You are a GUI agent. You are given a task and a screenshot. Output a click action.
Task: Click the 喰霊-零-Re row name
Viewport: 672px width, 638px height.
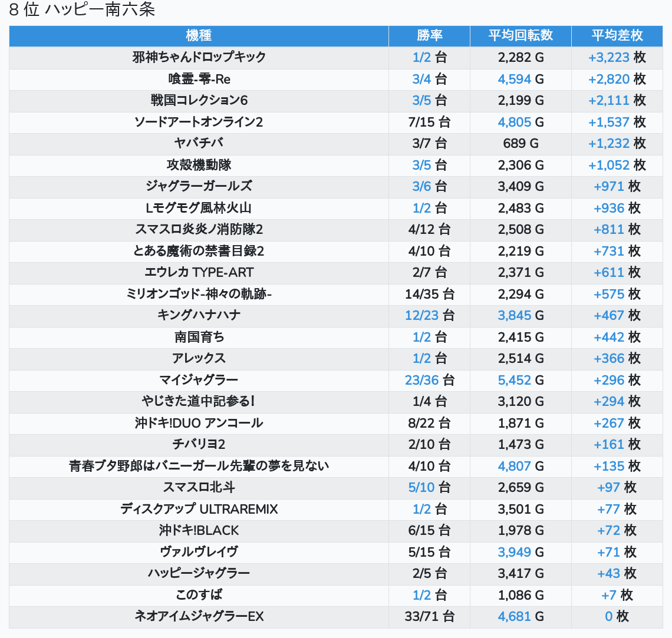tap(199, 79)
